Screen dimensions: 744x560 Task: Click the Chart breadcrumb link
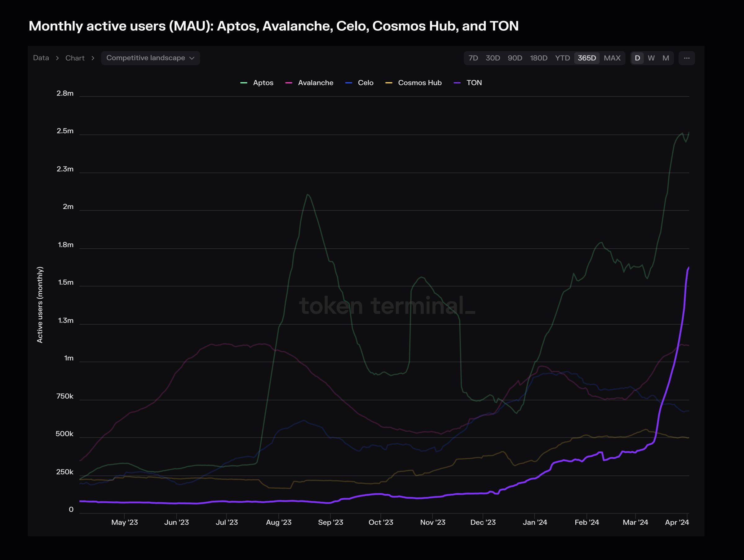75,58
